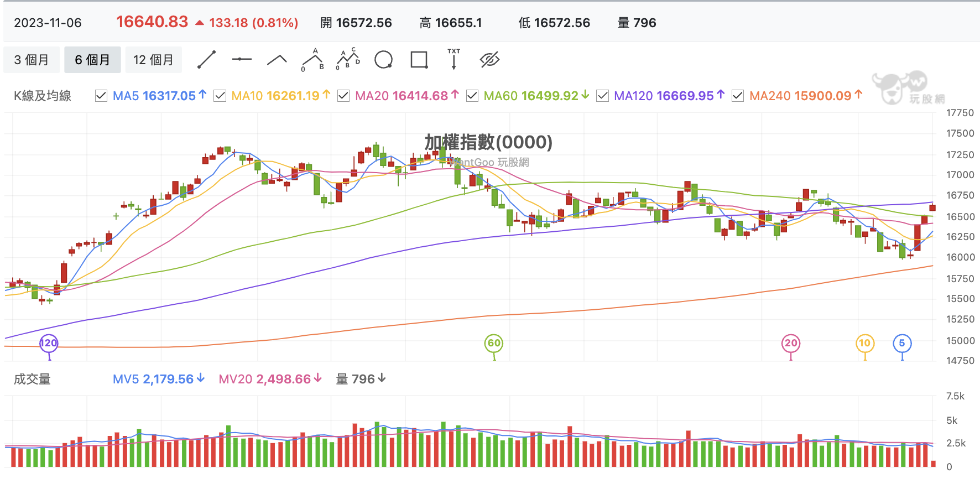This screenshot has height=478, width=980.
Task: Switch to the 3 個月 range tab
Action: coord(32,60)
